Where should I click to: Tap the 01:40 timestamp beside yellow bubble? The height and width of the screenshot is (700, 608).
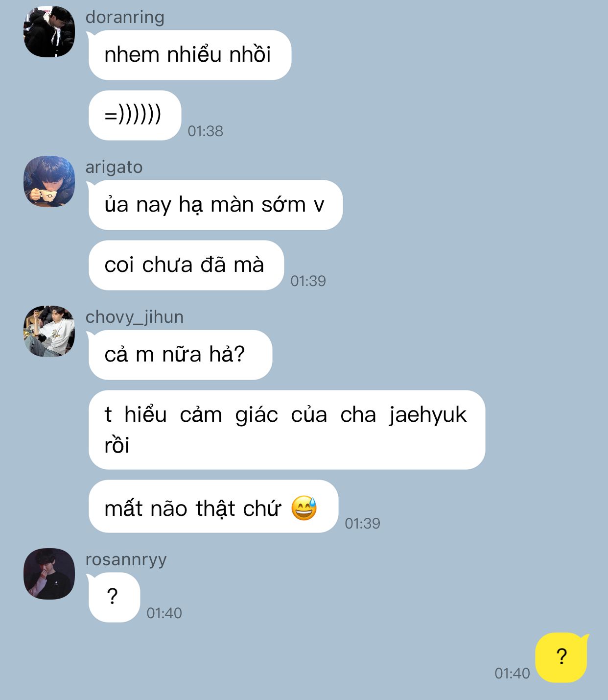[x=512, y=673]
